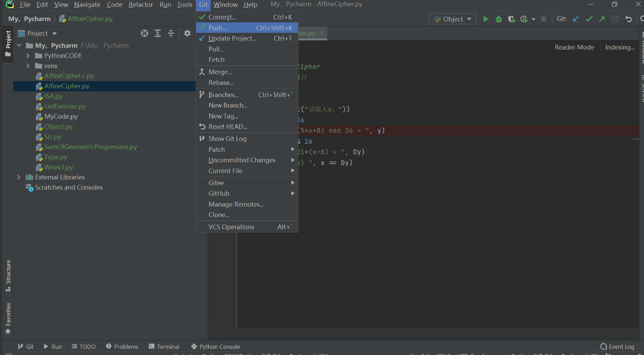Expand the External Libraries node

19,177
